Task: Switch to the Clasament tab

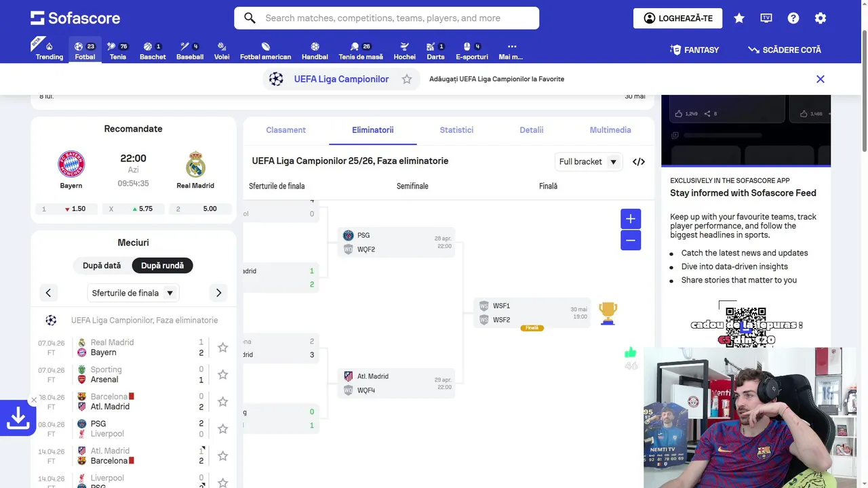Action: click(286, 130)
